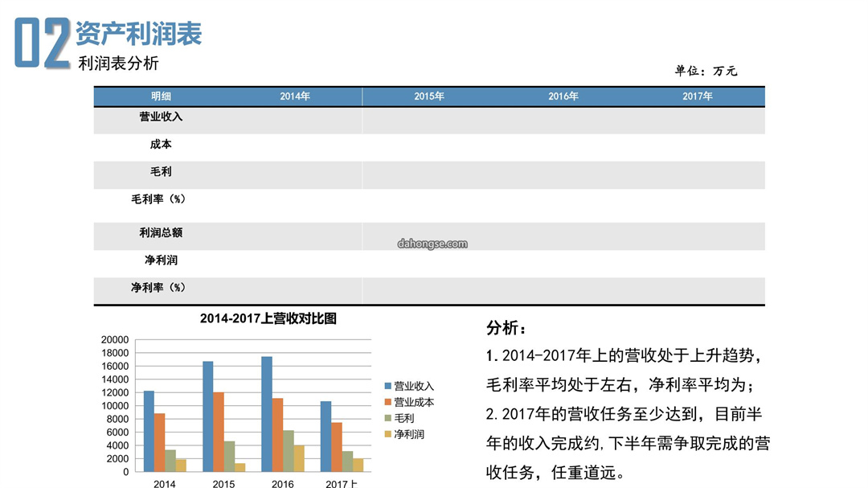This screenshot has width=868, height=488.
Task: Click the 2015 blue revenue bar
Action: (207, 416)
